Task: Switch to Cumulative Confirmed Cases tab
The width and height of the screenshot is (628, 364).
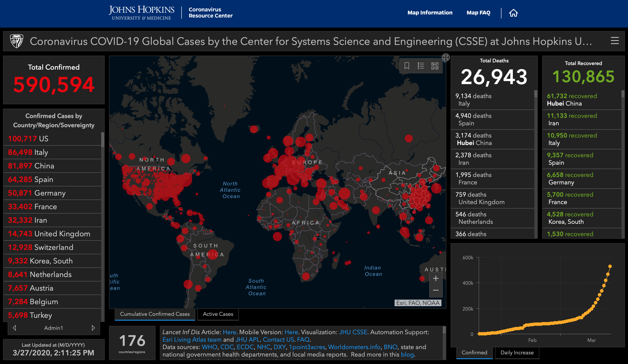Action: [155, 314]
